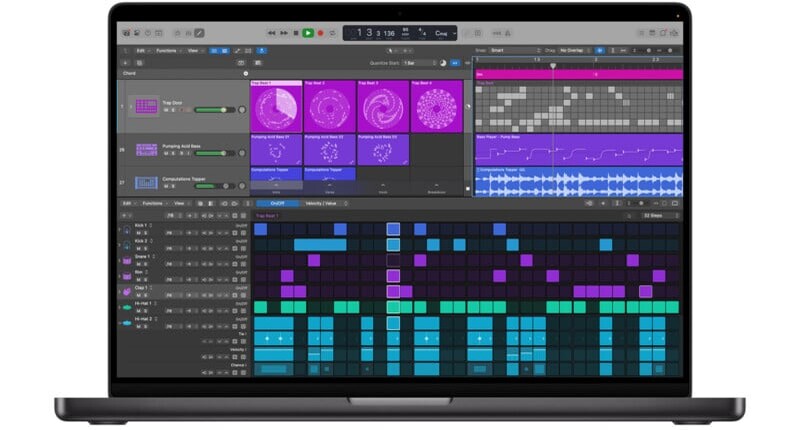Click the Rewind button in transport
The height and width of the screenshot is (430, 800).
pos(271,33)
